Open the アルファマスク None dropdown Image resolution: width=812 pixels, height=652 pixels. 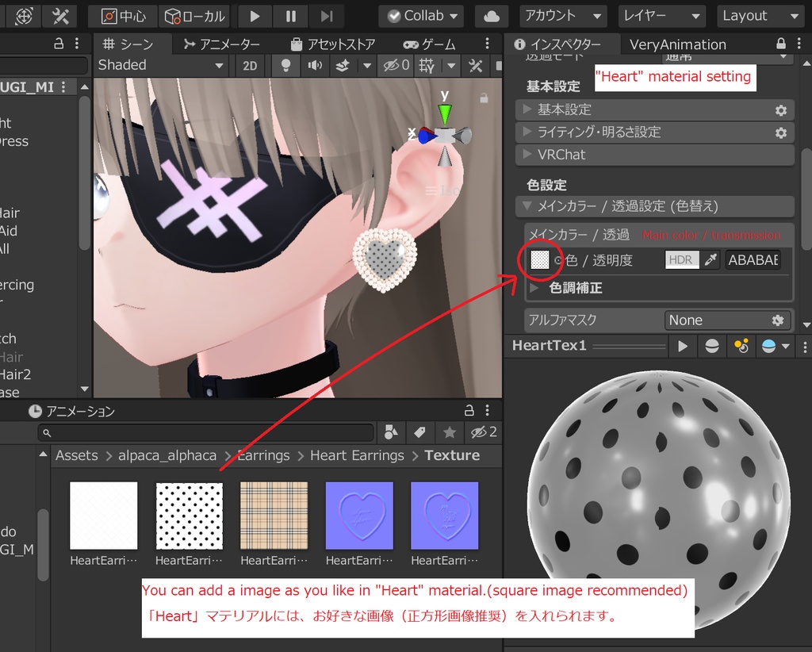coord(727,320)
